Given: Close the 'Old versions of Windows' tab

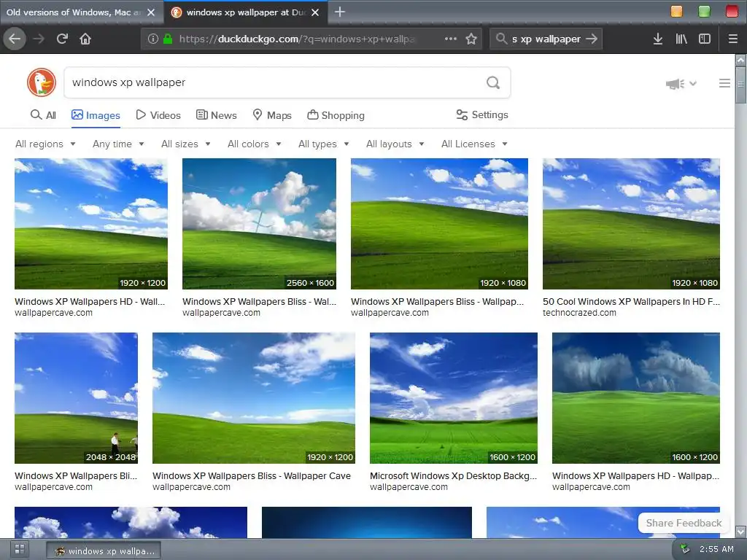Looking at the screenshot, I should [151, 12].
